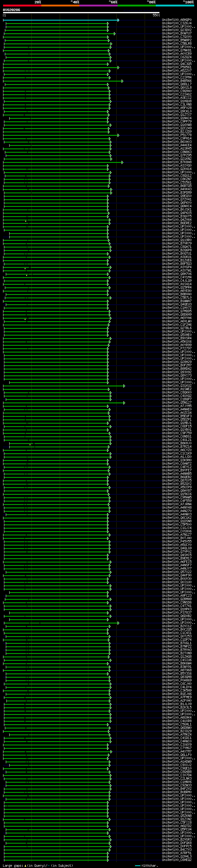The image size is (197, 868).
Task: Click the =100char. scale legend
Action: point(147,865)
